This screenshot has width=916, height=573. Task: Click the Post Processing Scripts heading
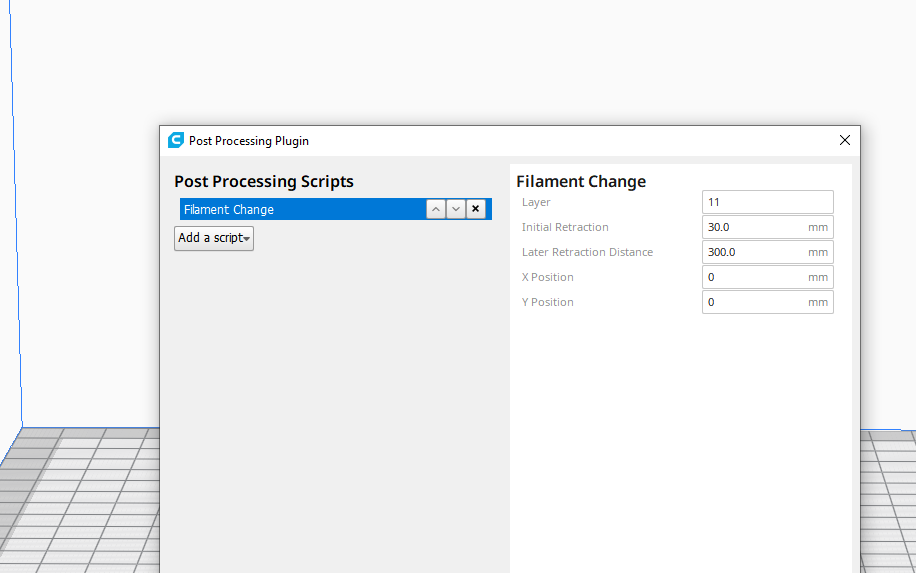[x=264, y=181]
